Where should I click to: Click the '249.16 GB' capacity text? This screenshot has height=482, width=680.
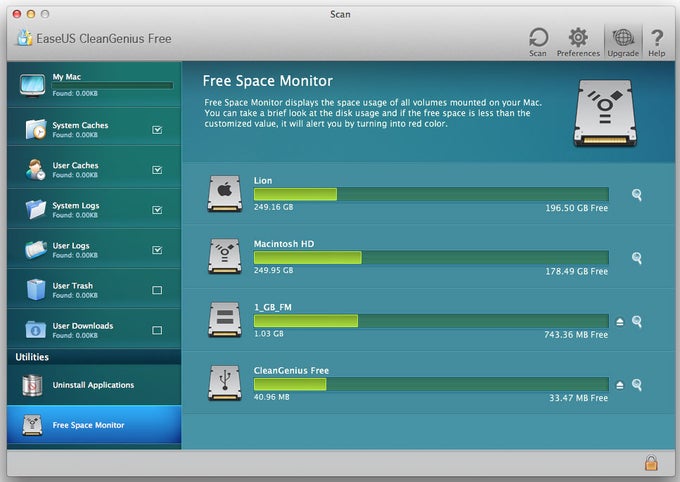273,207
